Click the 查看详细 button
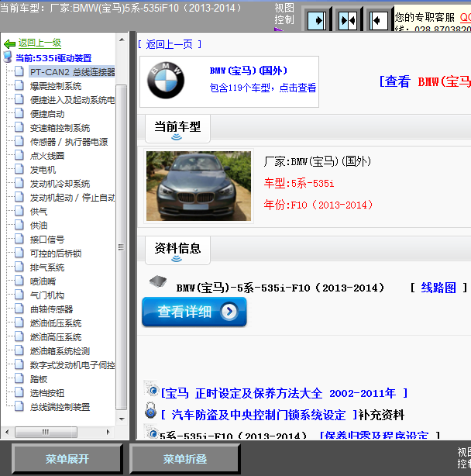Screen dimensions: 471x476 pyautogui.click(x=194, y=312)
